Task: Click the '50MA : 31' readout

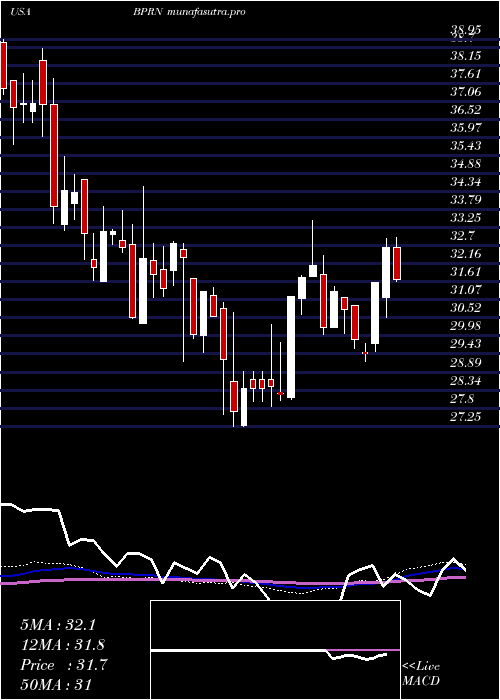Action: [56, 685]
